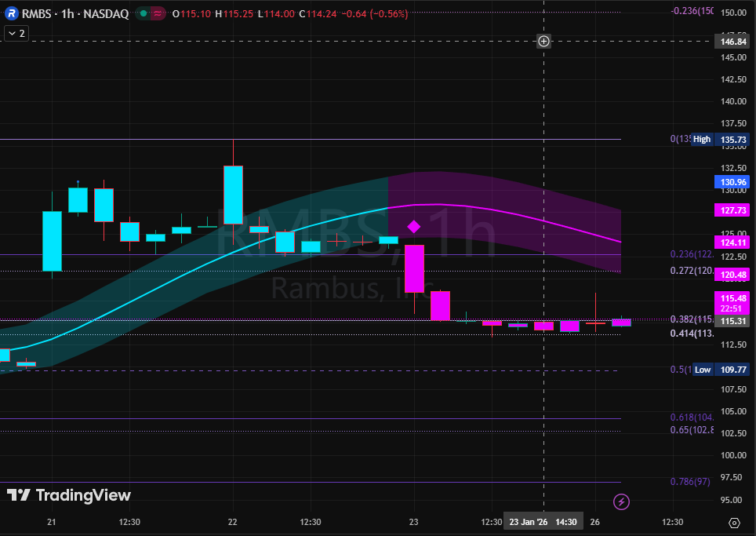The height and width of the screenshot is (536, 756).
Task: Expand the collapsed indicators legend showing 2
Action: tap(16, 33)
